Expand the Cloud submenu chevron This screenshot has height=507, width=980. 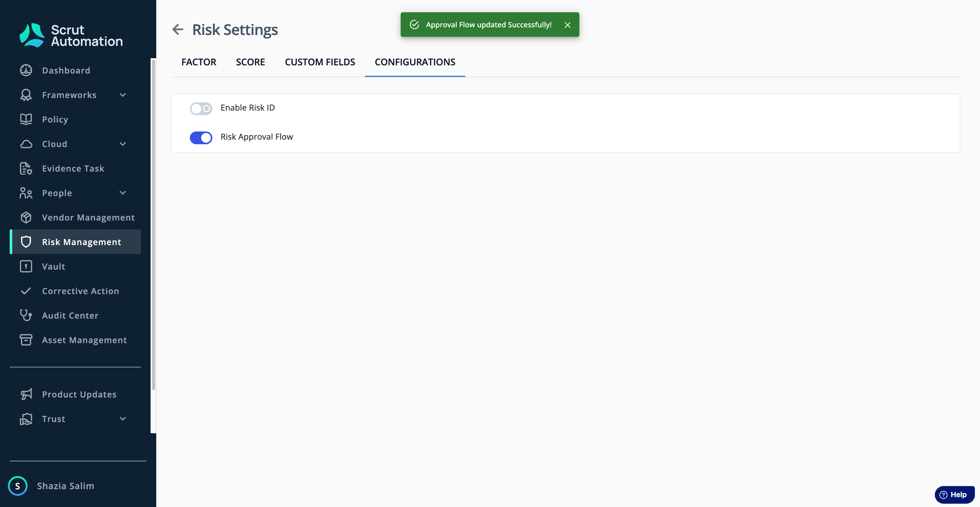[123, 144]
